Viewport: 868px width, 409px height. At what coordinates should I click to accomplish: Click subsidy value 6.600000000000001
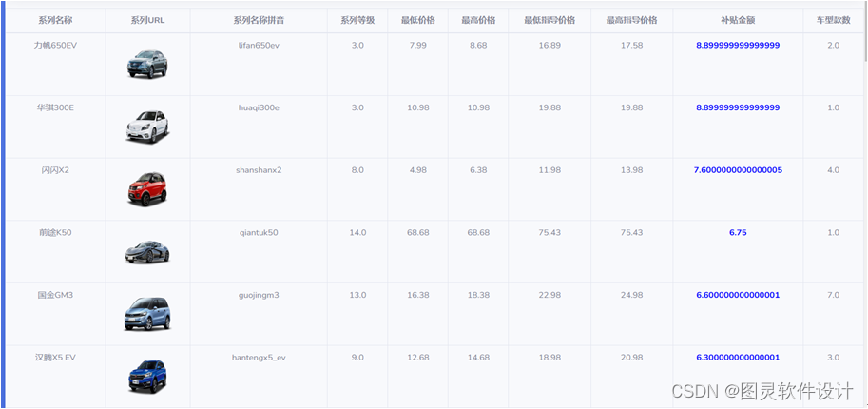pyautogui.click(x=738, y=295)
